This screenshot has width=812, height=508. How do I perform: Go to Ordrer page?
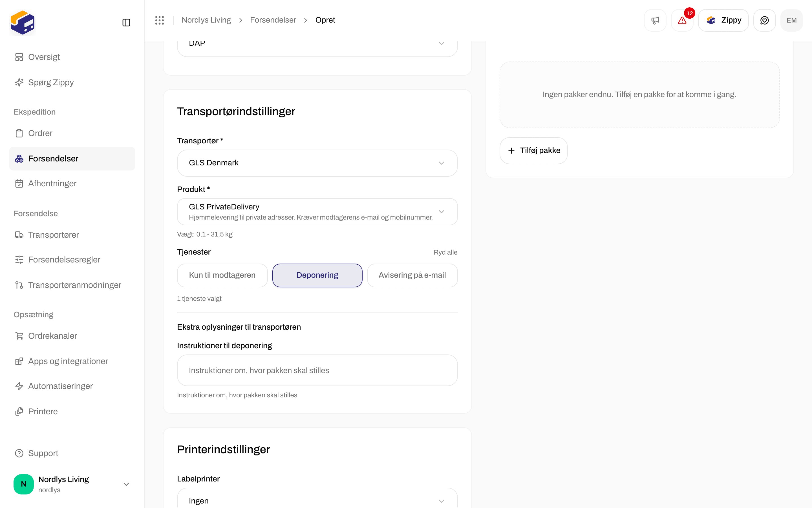pos(72,133)
